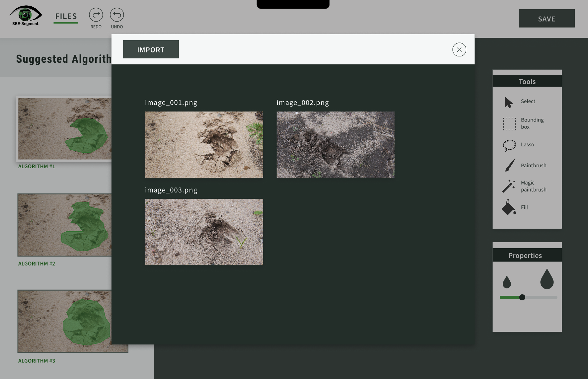Select the Select arrow tool icon
The height and width of the screenshot is (379, 588).
[508, 102]
